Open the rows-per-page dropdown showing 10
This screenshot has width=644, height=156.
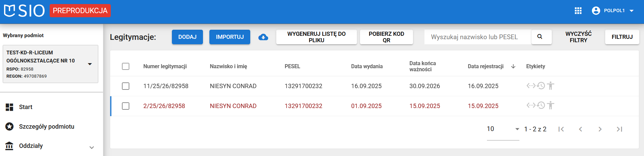(503, 129)
